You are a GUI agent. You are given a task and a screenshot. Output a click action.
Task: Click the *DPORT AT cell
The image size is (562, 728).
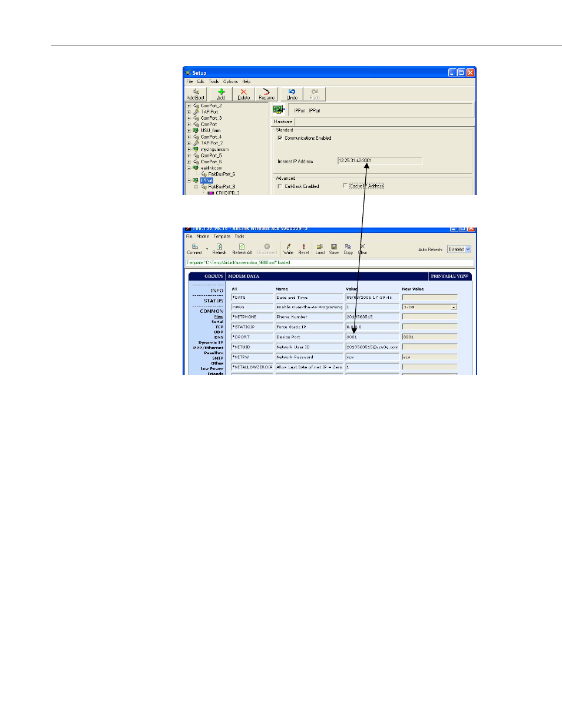[x=252, y=337]
